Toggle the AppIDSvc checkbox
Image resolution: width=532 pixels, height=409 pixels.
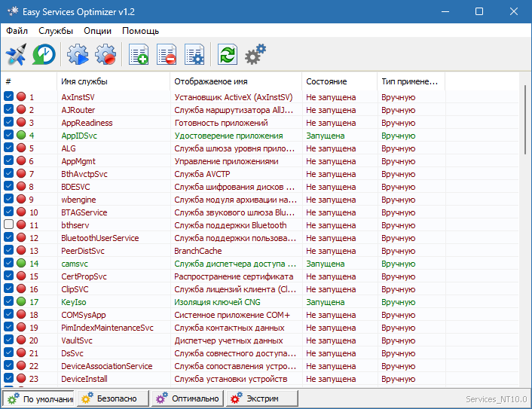(x=8, y=135)
